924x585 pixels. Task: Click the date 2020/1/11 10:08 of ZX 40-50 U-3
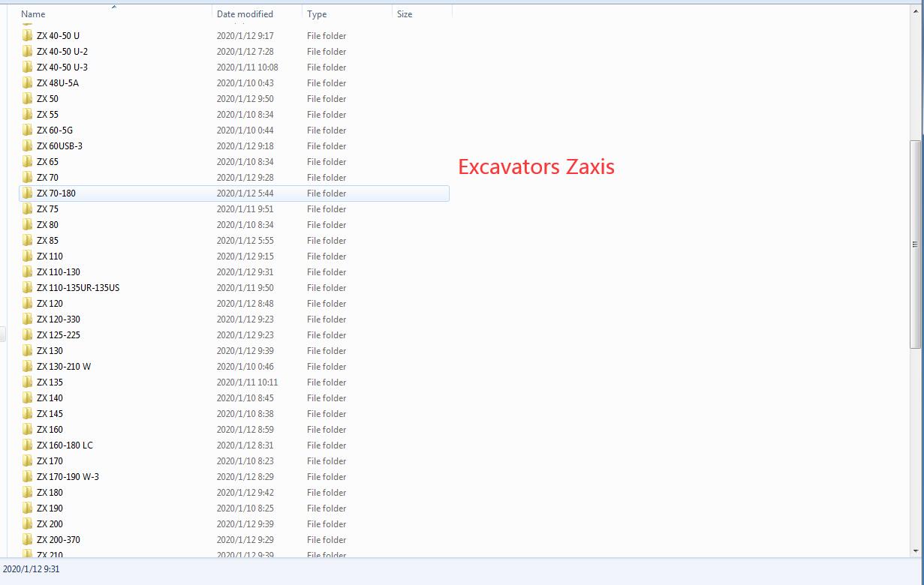point(247,67)
